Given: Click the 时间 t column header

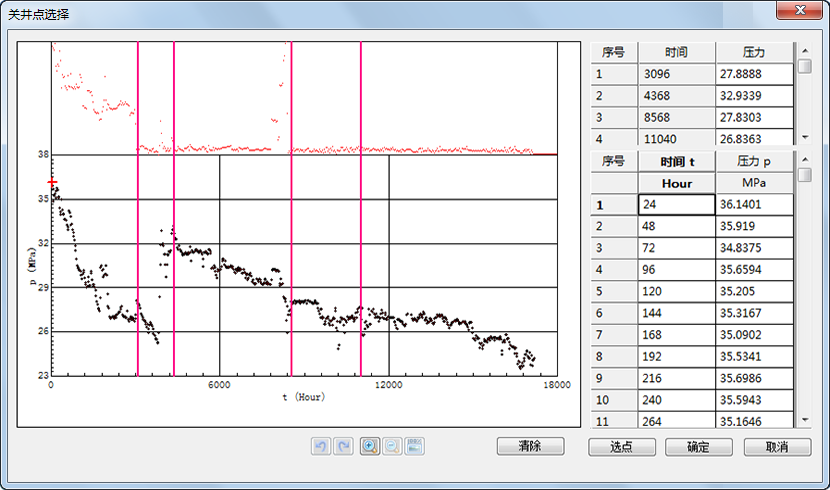Looking at the screenshot, I should coord(676,161).
